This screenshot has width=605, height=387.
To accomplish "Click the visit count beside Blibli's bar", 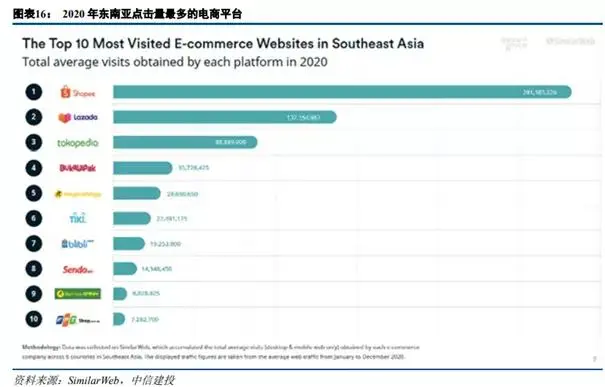I will (165, 244).
